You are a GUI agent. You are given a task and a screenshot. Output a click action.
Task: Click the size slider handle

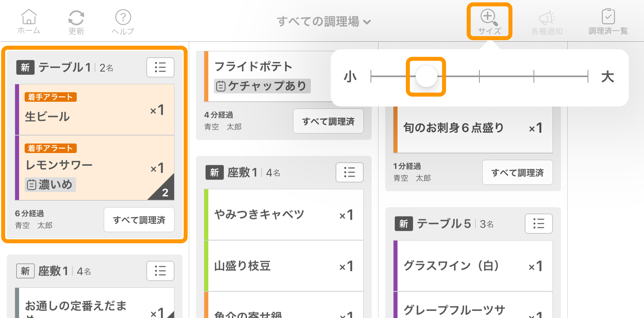coord(426,76)
